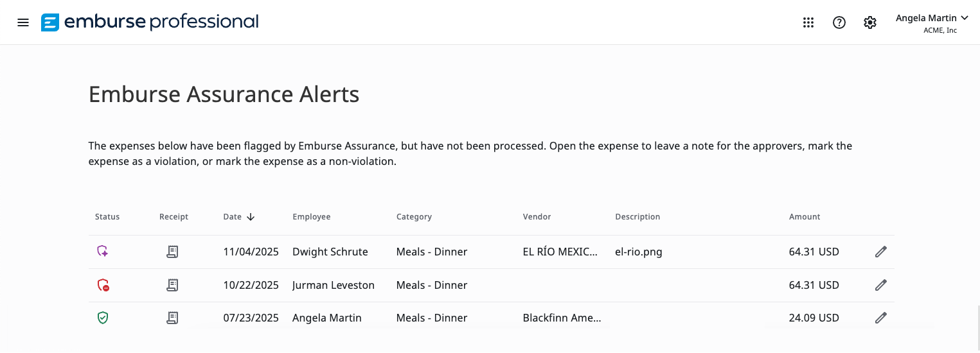This screenshot has height=353, width=980.
Task: Open the settings gear icon
Action: pos(870,22)
